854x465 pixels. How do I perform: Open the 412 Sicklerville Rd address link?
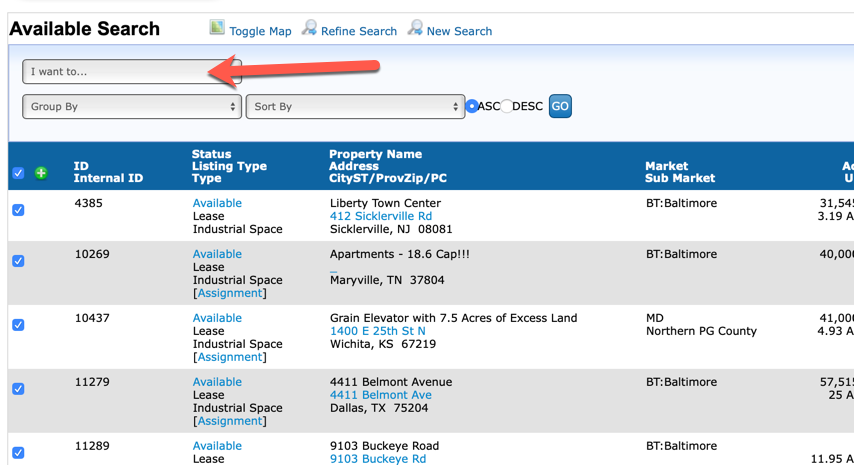(381, 216)
